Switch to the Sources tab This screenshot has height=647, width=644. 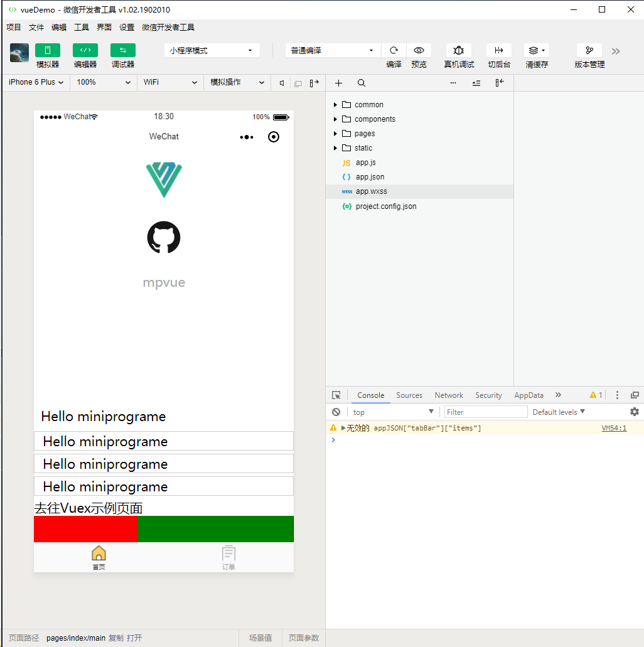coord(409,395)
